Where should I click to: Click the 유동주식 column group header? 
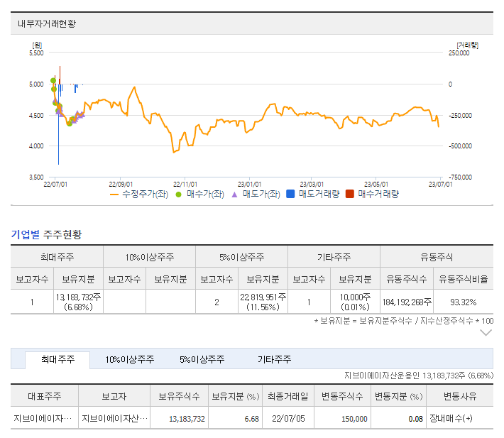(437, 257)
